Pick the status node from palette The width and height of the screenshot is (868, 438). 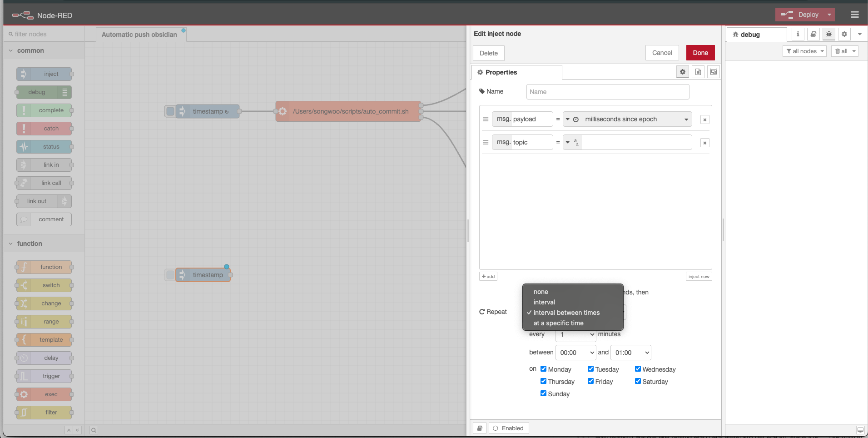click(44, 147)
